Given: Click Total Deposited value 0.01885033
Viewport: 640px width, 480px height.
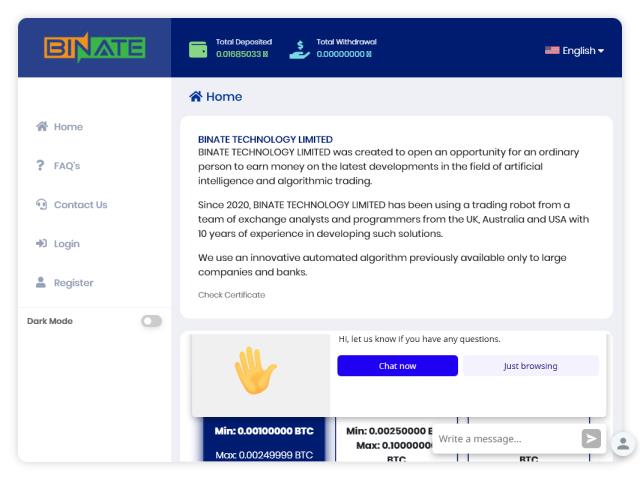Looking at the screenshot, I should [x=242, y=54].
